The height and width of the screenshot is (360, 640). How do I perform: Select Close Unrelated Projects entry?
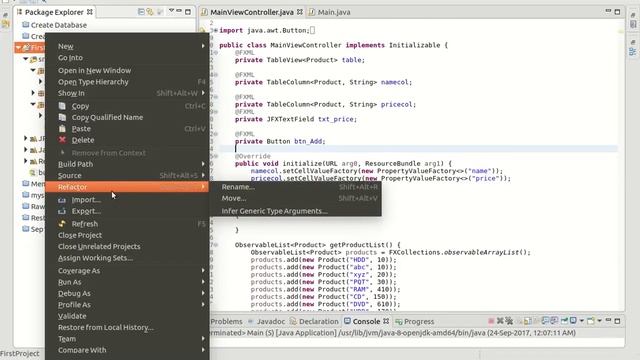tap(127, 247)
